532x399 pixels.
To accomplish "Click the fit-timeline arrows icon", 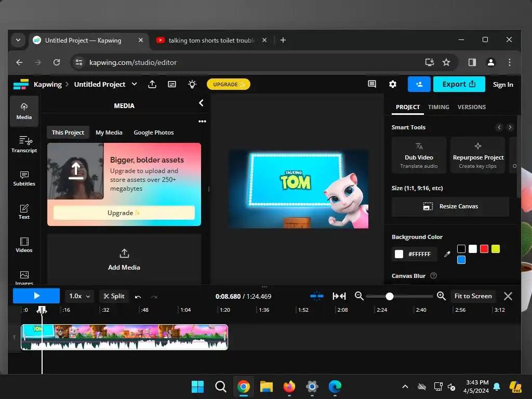I will (339, 296).
